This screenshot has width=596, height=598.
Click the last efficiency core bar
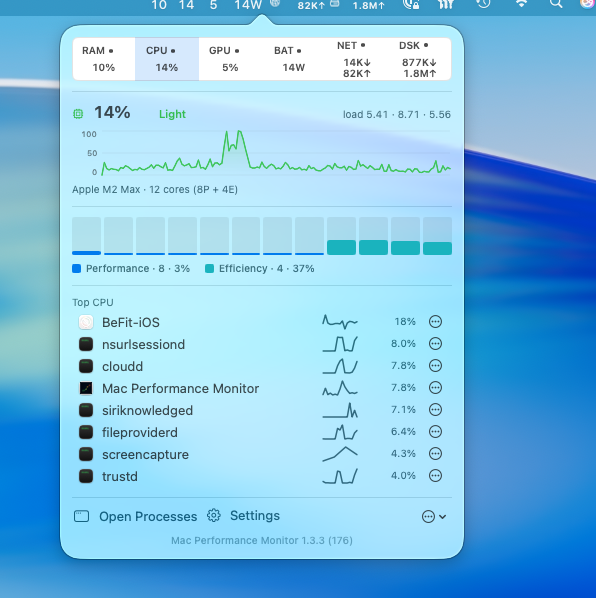(x=437, y=236)
